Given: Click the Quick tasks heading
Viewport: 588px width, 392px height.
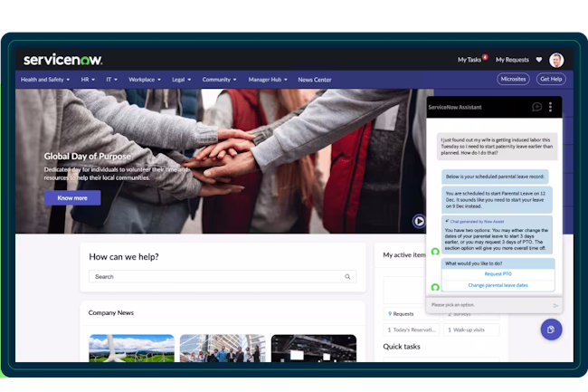Looking at the screenshot, I should [402, 347].
